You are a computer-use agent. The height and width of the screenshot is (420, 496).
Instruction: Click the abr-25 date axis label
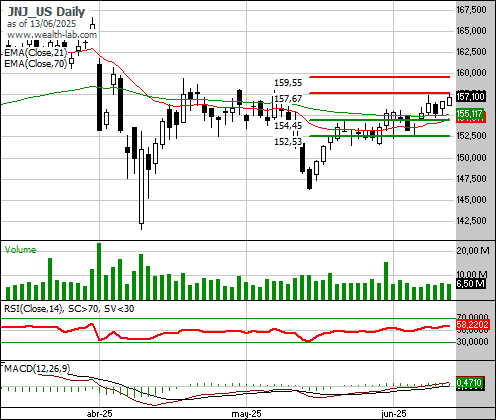pyautogui.click(x=99, y=414)
